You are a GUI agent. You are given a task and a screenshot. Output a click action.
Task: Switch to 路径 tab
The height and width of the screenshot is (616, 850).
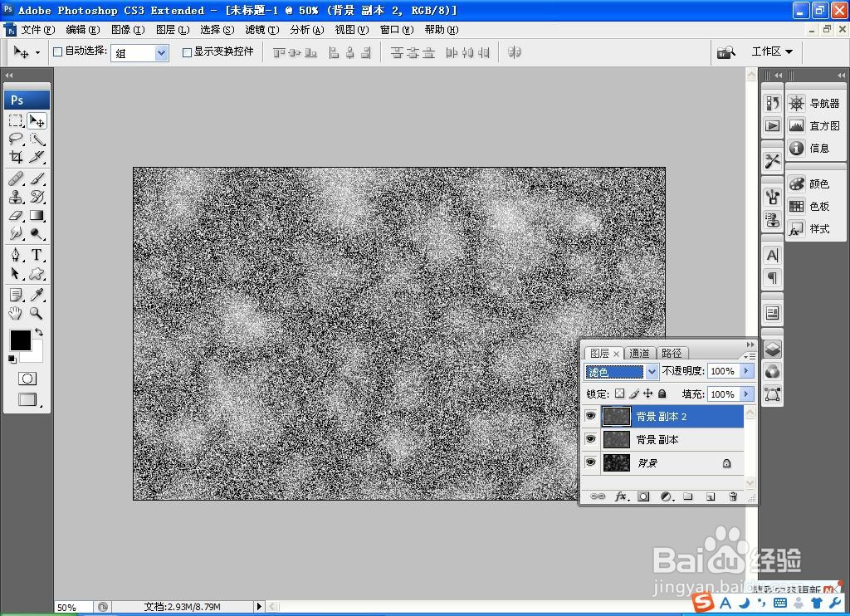click(672, 354)
